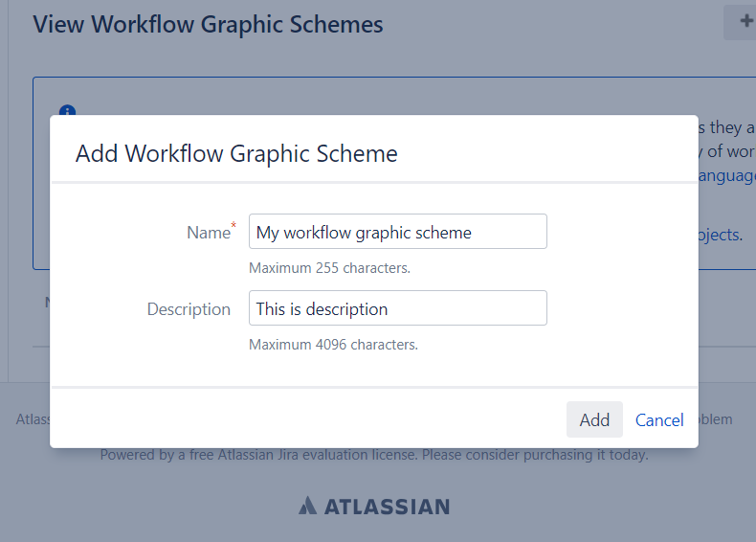Image resolution: width=756 pixels, height=542 pixels.
Task: Open the partially visible 'language' link
Action: coord(727,176)
